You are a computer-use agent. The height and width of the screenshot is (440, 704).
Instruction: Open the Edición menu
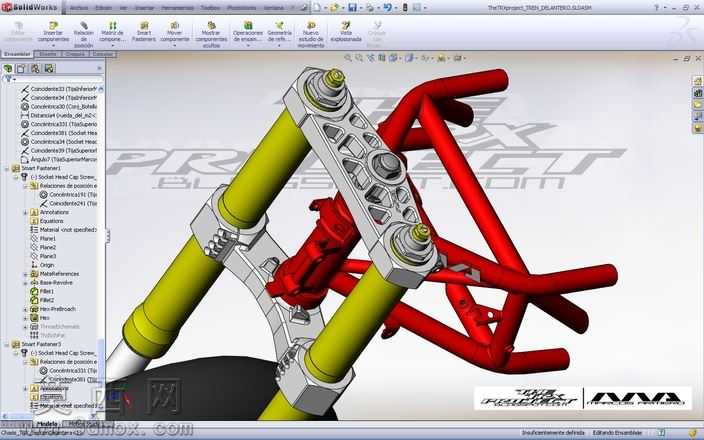pos(104,8)
